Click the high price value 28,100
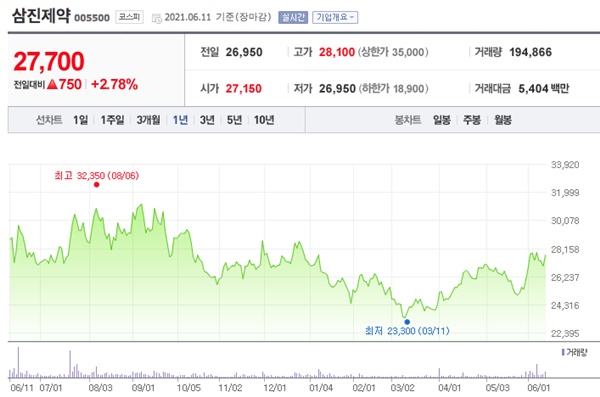This screenshot has height=397, width=600. (x=337, y=52)
